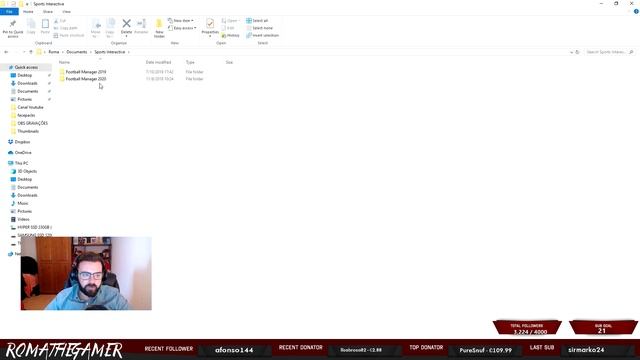This screenshot has width=640, height=360.
Task: Open Documents under Quick access
Action: 27,91
